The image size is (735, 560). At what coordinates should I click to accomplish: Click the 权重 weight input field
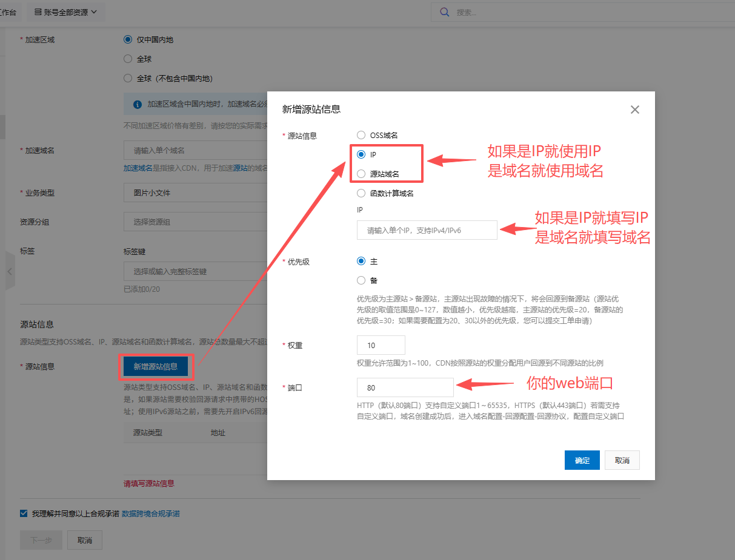[381, 345]
